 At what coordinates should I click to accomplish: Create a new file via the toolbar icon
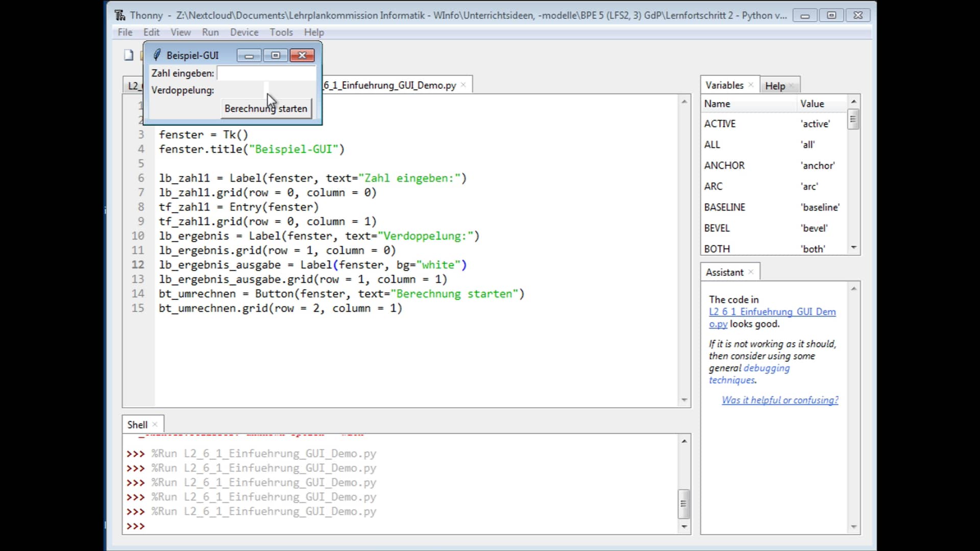tap(128, 55)
